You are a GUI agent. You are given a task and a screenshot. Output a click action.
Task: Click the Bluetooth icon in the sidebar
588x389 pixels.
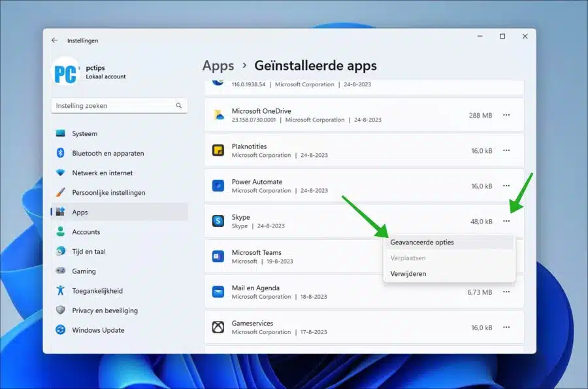pyautogui.click(x=60, y=153)
